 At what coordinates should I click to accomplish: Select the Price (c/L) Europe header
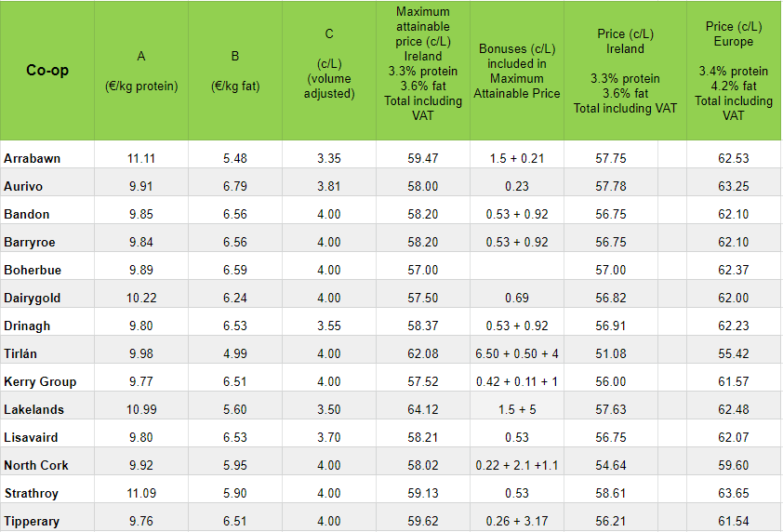coord(734,71)
